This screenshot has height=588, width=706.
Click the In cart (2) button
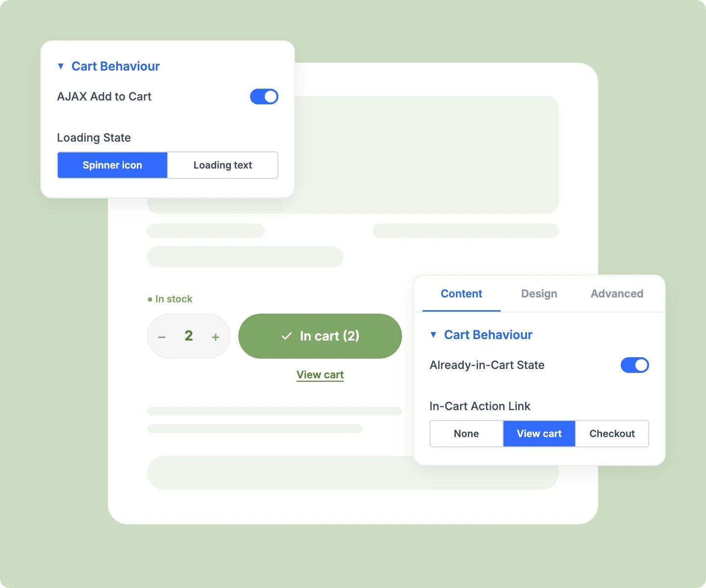tap(320, 336)
